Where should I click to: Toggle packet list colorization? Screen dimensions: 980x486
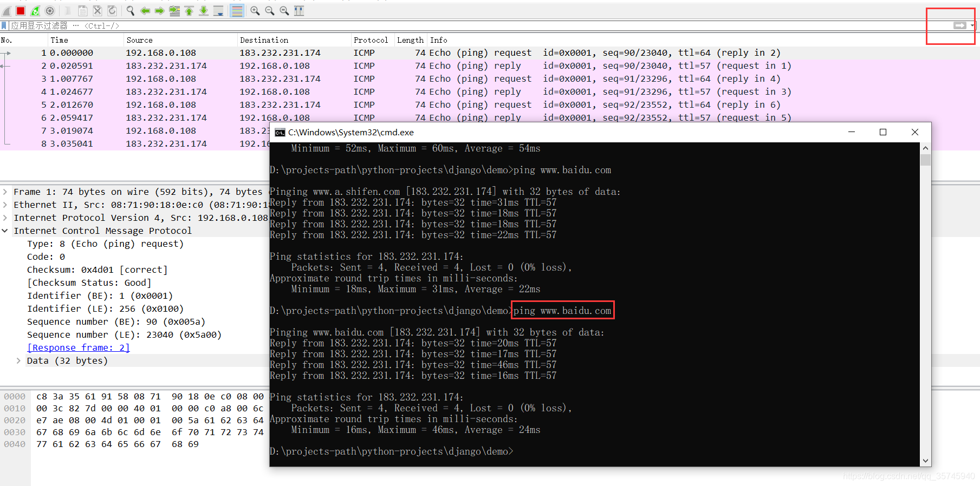pyautogui.click(x=237, y=11)
